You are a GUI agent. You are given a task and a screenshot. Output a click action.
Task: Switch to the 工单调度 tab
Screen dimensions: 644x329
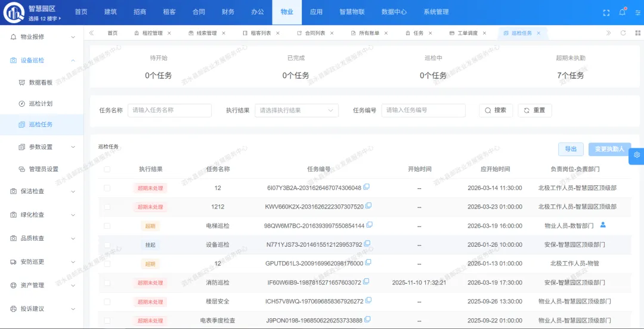(467, 33)
